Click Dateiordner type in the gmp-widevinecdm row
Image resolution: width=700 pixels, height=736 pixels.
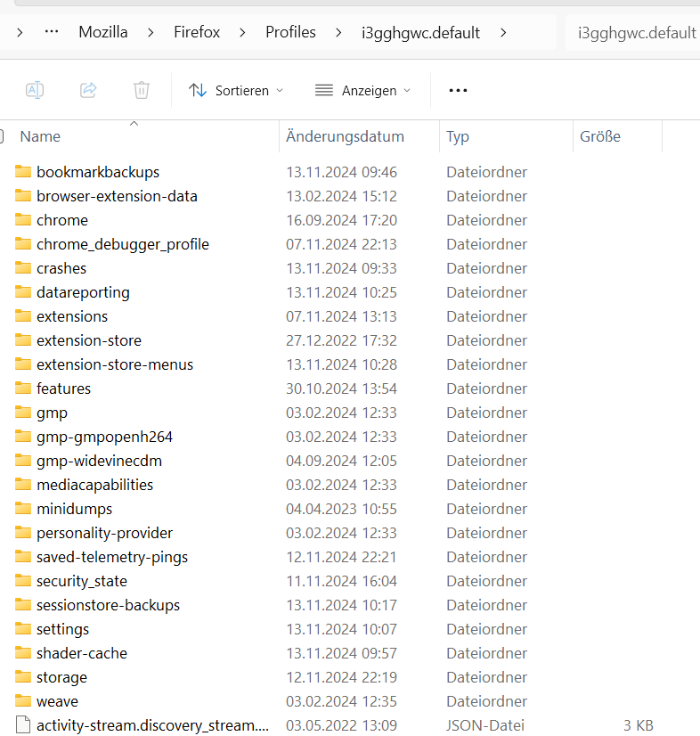coord(486,461)
